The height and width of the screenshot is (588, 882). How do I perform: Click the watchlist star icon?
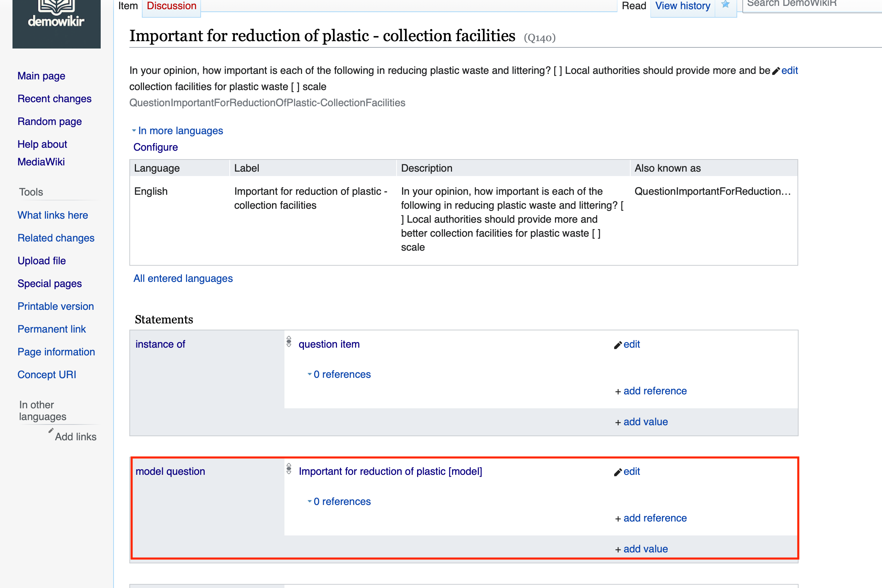point(725,5)
